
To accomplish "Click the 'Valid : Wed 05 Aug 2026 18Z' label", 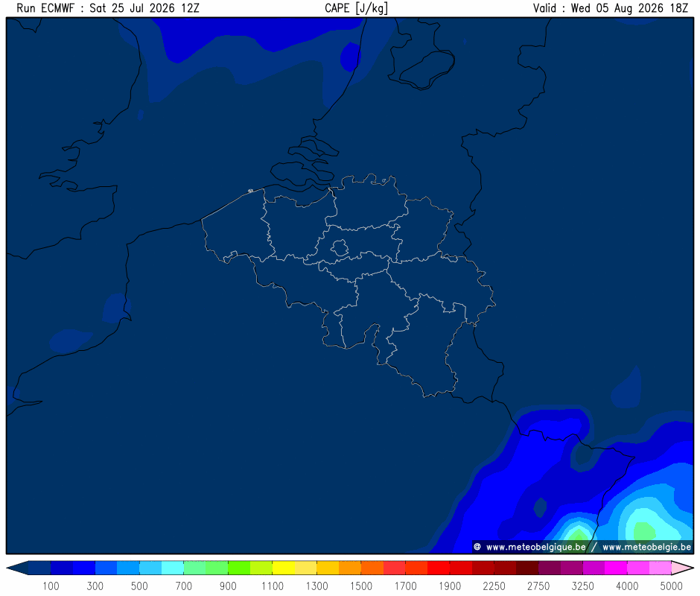I will pos(611,8).
